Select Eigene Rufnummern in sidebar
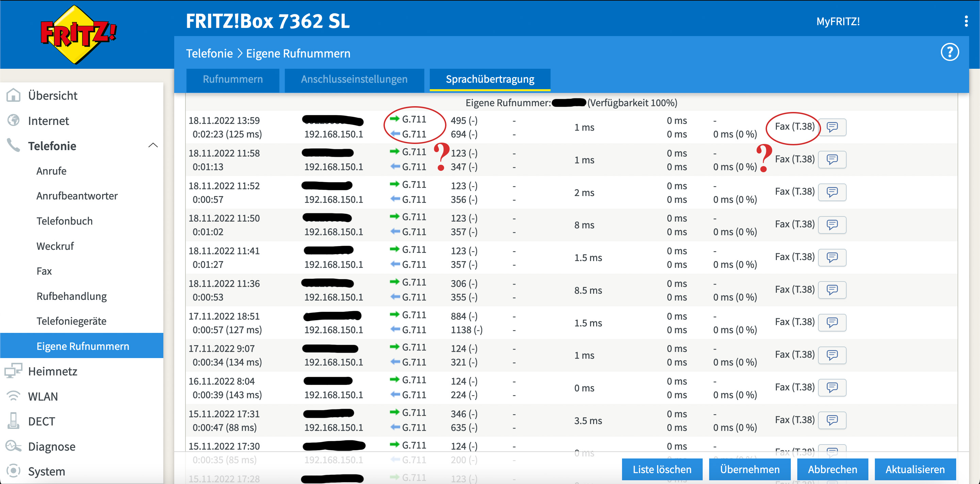The image size is (980, 484). pyautogui.click(x=82, y=346)
